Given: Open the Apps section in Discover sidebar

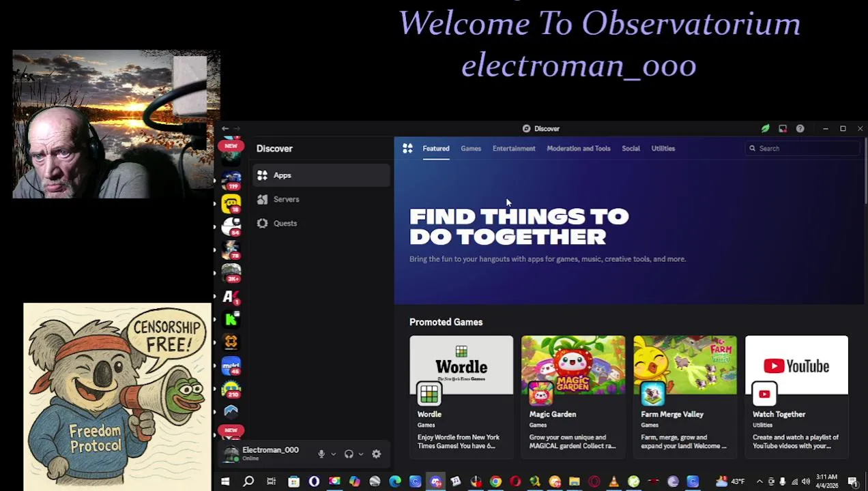Looking at the screenshot, I should (x=321, y=175).
